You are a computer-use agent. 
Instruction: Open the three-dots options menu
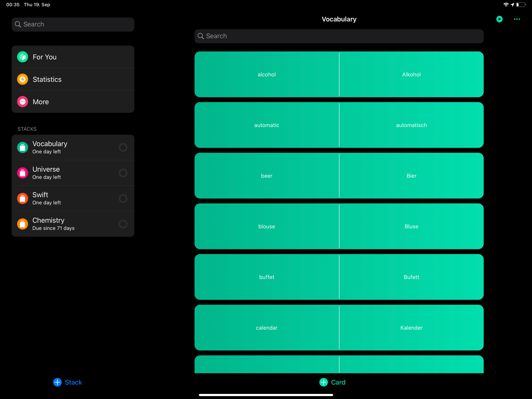[517, 19]
